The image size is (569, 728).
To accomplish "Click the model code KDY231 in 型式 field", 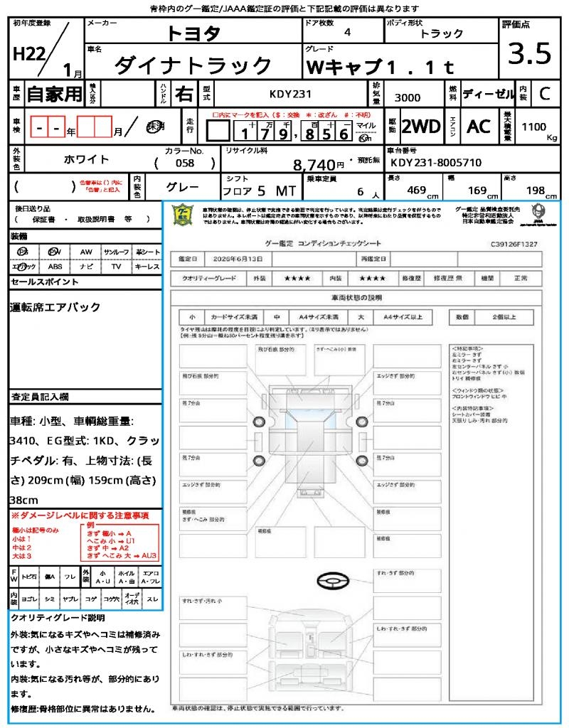I will (x=290, y=95).
